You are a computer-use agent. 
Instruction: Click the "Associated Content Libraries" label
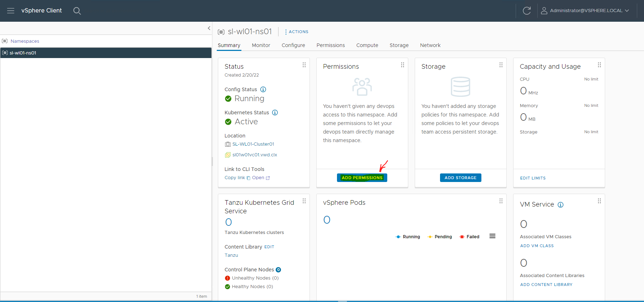(x=552, y=276)
